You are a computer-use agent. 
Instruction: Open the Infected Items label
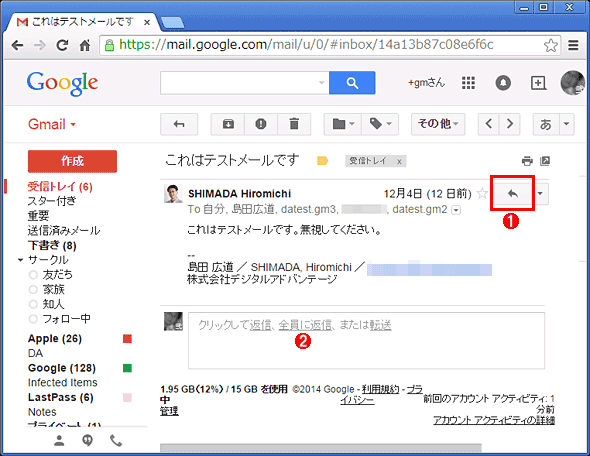tap(62, 383)
